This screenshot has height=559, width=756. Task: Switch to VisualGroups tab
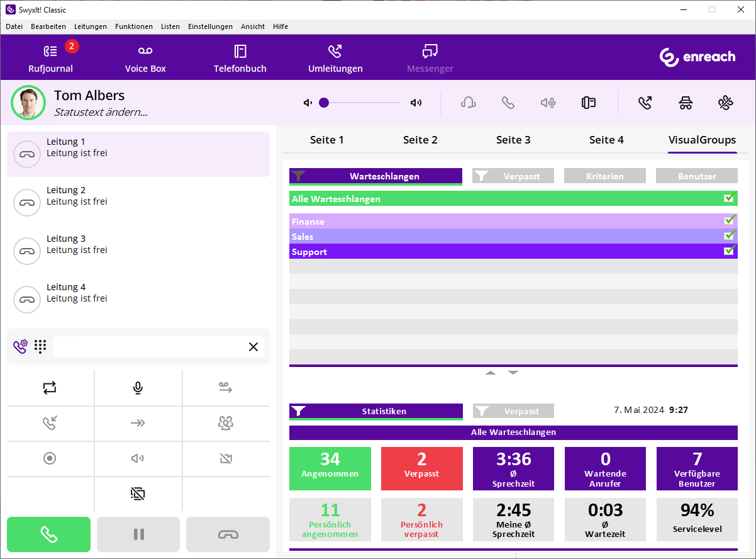click(x=702, y=140)
